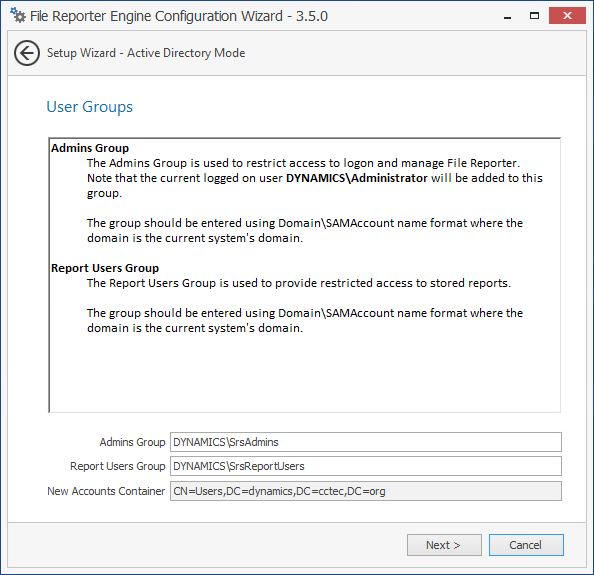Click the Setup Wizard - Active Directory Mode text
The image size is (594, 575).
(146, 53)
